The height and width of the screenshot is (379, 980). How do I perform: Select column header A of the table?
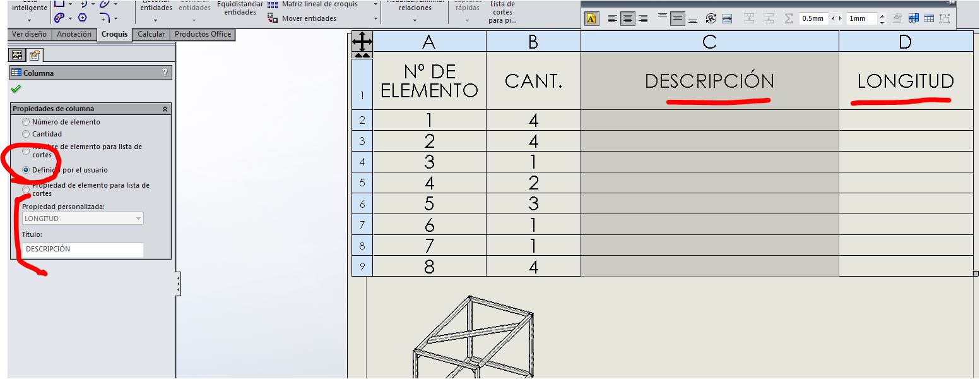coord(429,42)
